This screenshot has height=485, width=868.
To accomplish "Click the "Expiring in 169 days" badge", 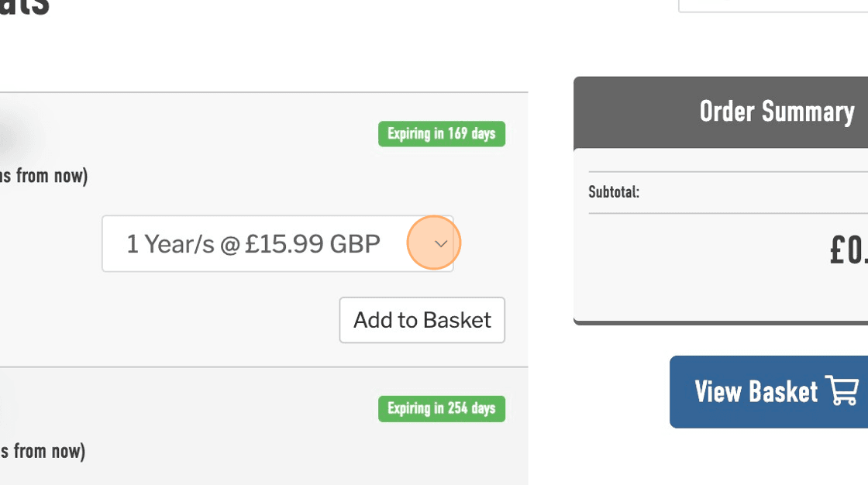I will coord(441,134).
